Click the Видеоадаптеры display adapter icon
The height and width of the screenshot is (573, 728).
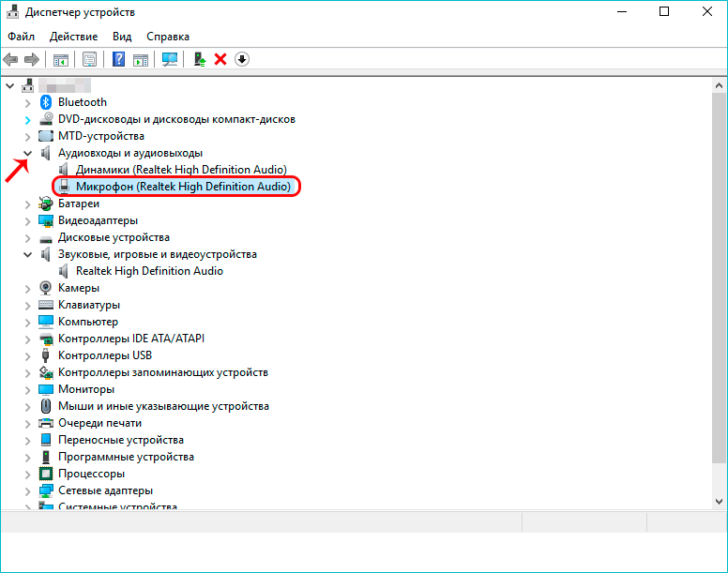(46, 220)
